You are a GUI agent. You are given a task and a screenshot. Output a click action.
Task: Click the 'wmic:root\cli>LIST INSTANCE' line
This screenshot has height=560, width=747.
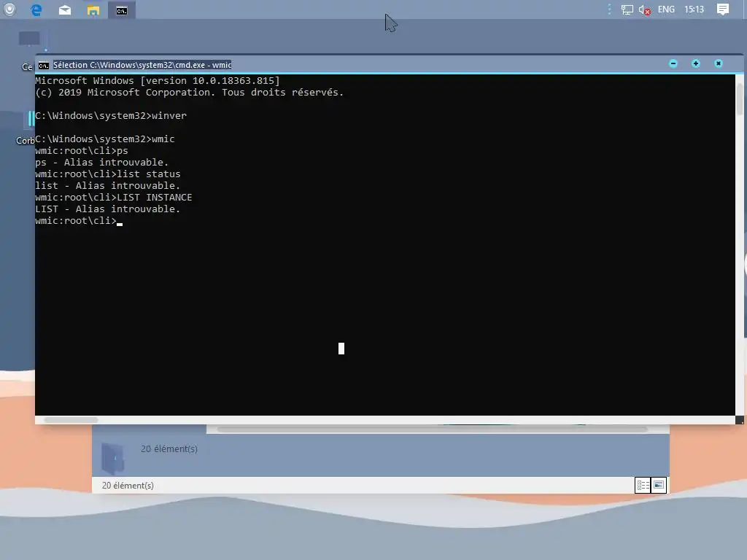114,198
